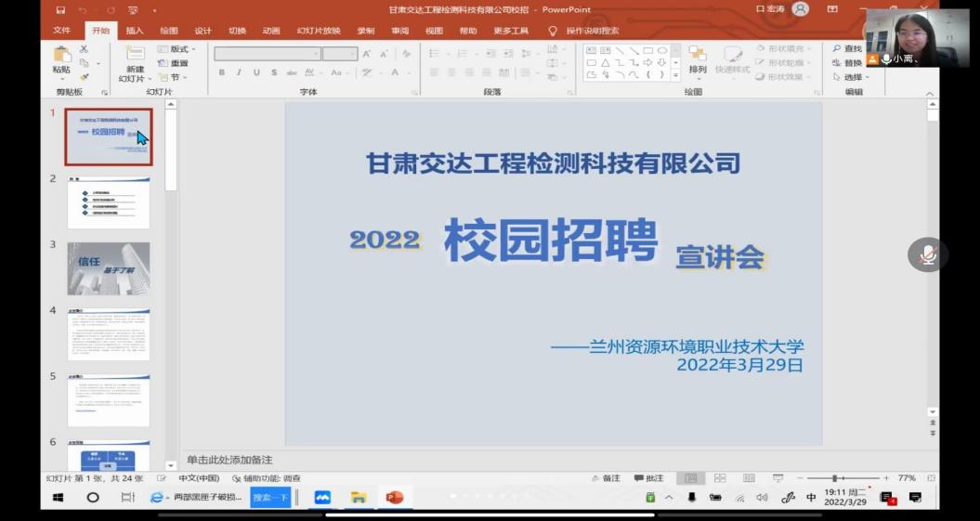
Task: Click the Reset slide (重置) button
Action: click(174, 63)
